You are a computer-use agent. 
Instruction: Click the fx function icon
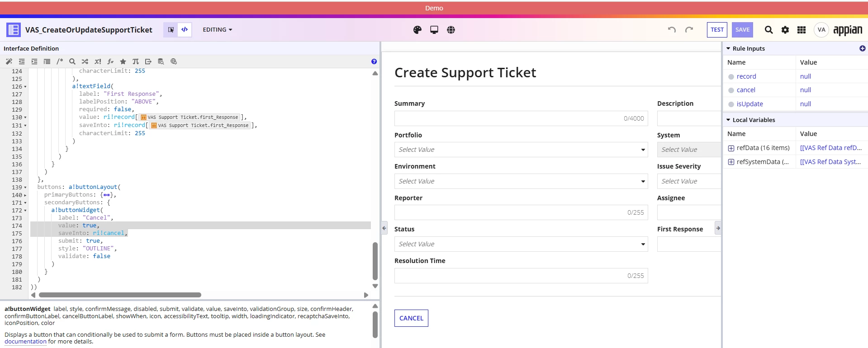[x=110, y=61]
